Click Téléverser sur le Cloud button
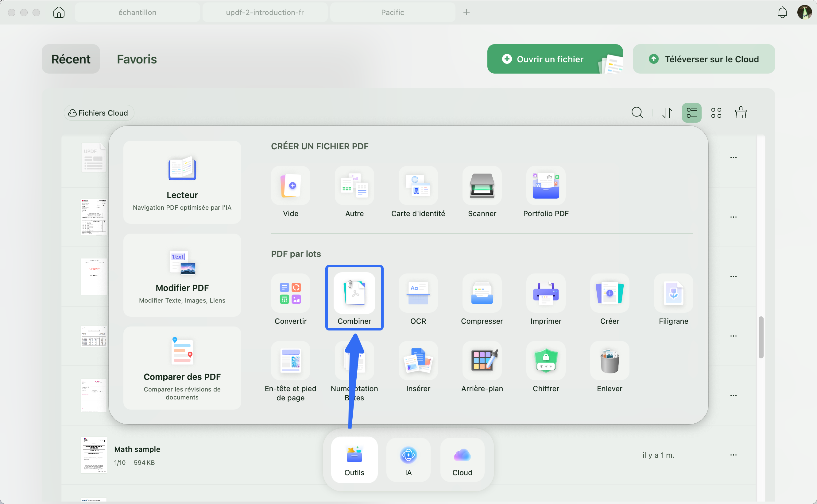 (x=704, y=59)
